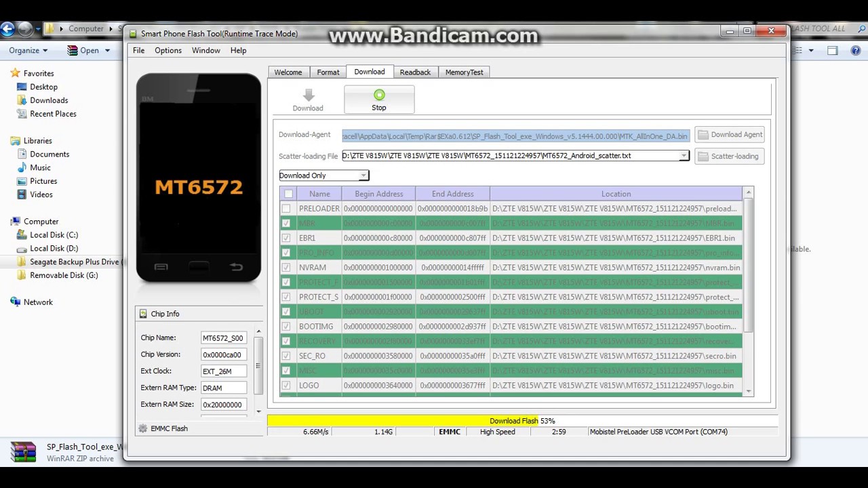Uncheck the EBR1 partition checkbox
Viewport: 868px width, 488px height.
click(x=286, y=238)
